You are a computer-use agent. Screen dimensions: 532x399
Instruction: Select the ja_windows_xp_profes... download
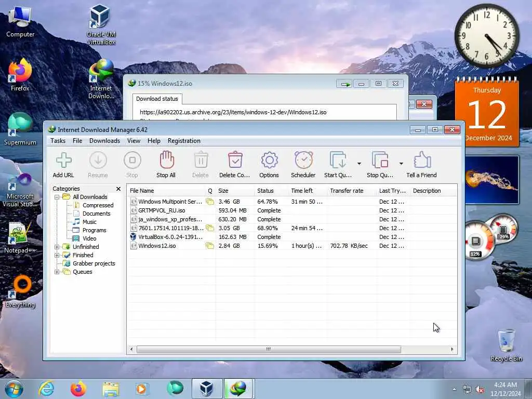(292, 219)
